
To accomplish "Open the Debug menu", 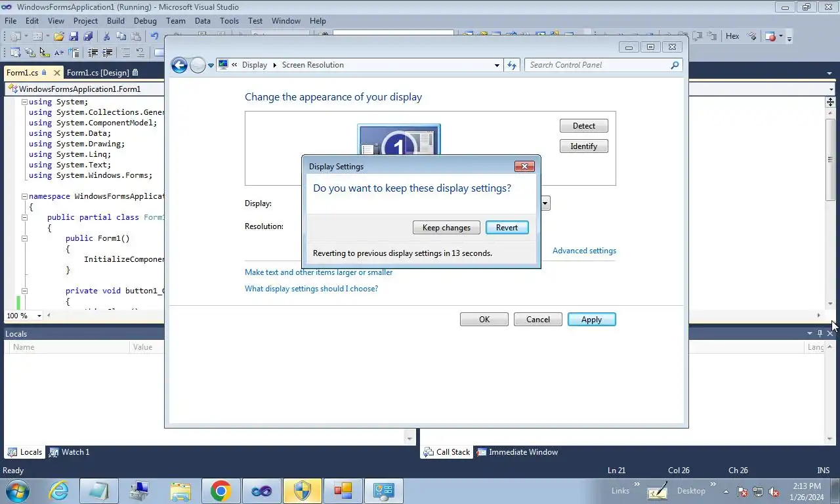I will [x=145, y=20].
